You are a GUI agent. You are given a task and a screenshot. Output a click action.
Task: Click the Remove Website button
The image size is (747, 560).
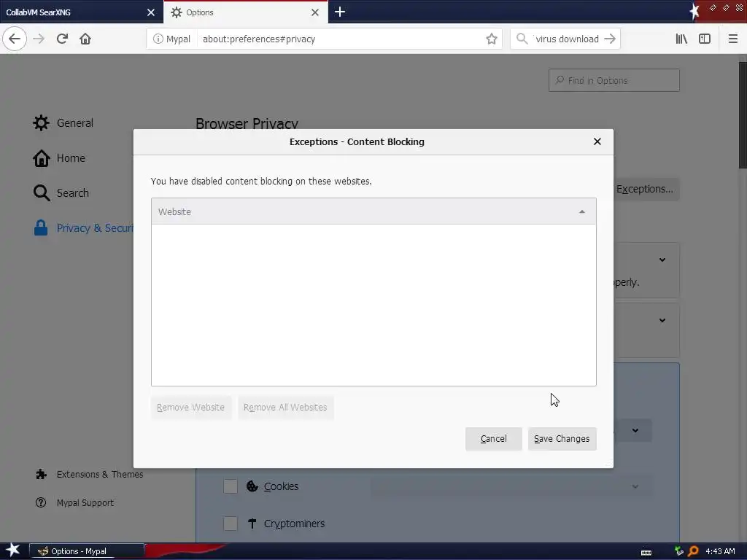pyautogui.click(x=190, y=408)
